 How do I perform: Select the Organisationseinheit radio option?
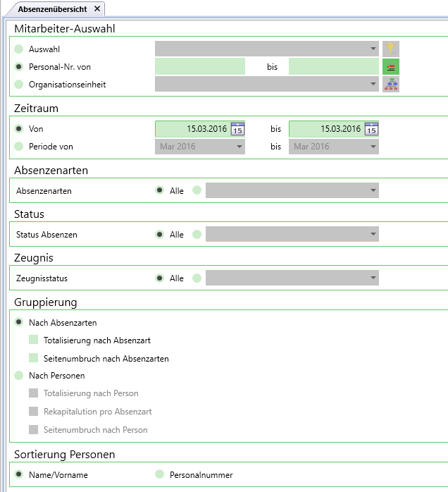click(x=19, y=84)
